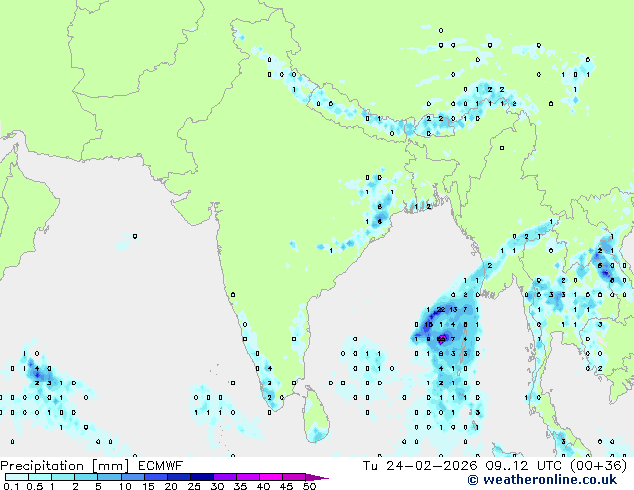Click the '35' legend tick label

point(240,486)
